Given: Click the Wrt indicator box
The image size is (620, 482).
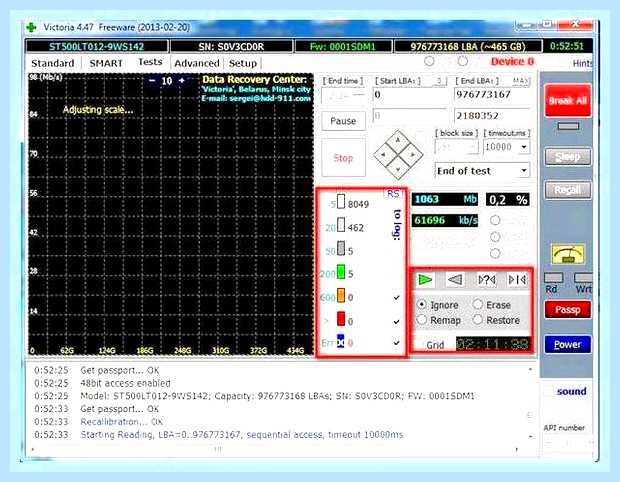Looking at the screenshot, I should coord(584,278).
